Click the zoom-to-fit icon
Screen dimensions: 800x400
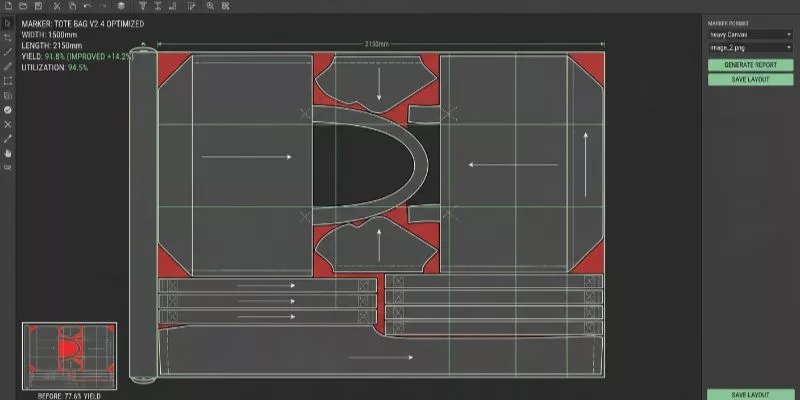(226, 6)
